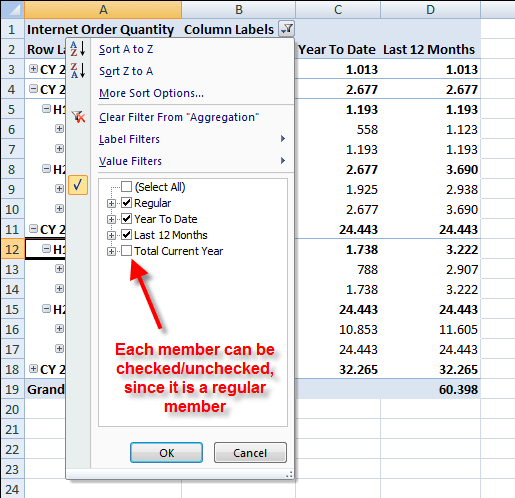The image size is (515, 498).
Task: Check the Total Current Year checkbox
Action: (126, 251)
